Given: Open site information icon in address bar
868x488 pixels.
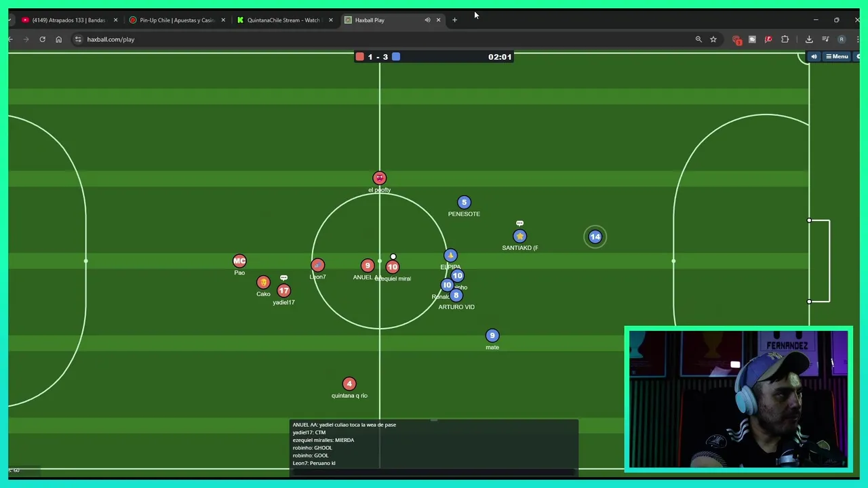Looking at the screenshot, I should [x=79, y=39].
